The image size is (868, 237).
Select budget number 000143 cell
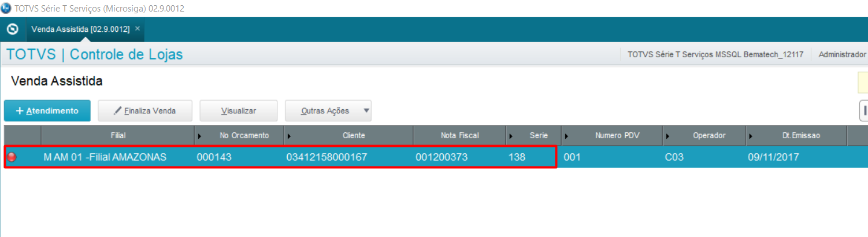[x=239, y=157]
